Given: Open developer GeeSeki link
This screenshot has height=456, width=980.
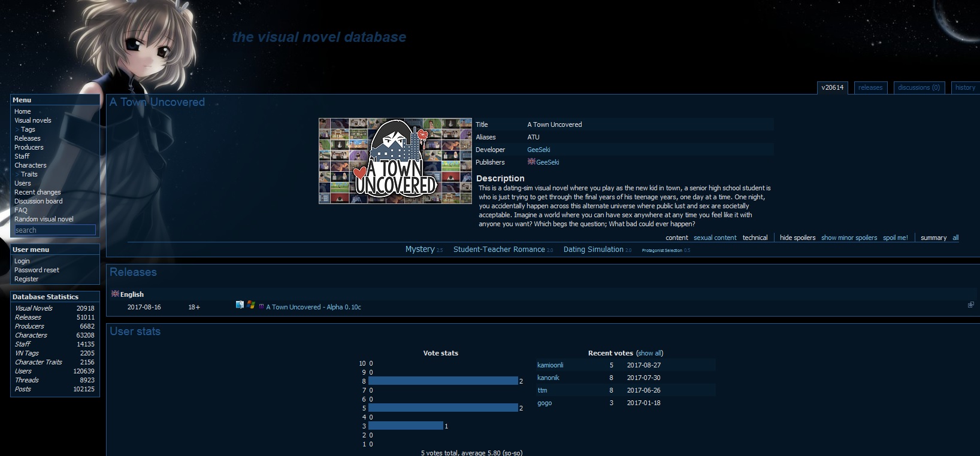Looking at the screenshot, I should click(x=539, y=150).
